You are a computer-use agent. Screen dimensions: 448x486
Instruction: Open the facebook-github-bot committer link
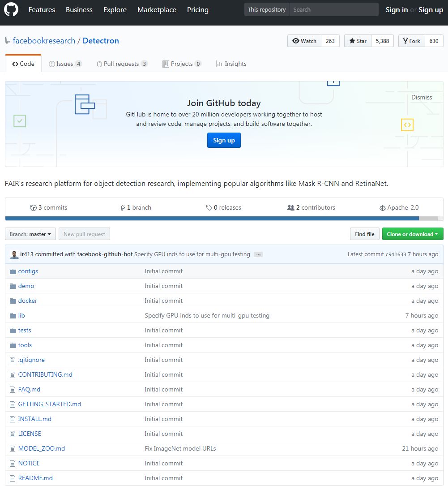click(105, 254)
